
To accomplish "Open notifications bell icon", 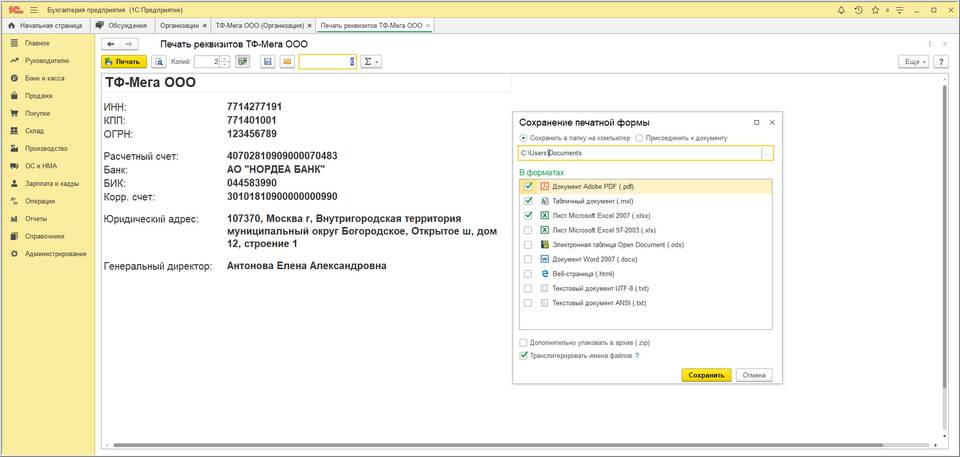I will coord(840,9).
